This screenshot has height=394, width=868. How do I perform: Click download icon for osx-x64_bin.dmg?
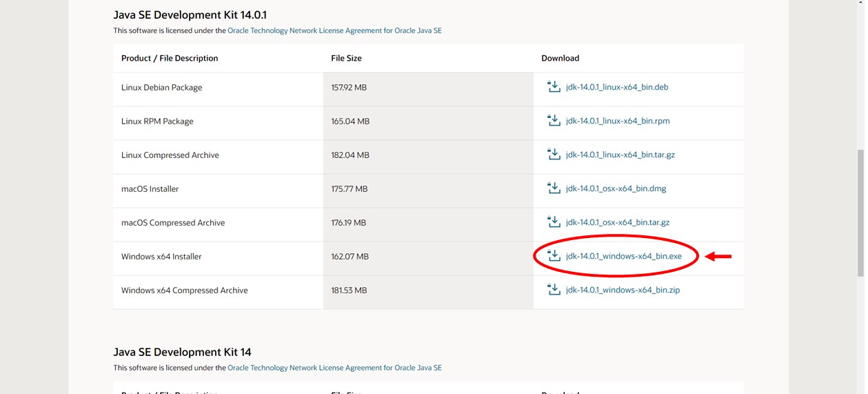pyautogui.click(x=554, y=188)
